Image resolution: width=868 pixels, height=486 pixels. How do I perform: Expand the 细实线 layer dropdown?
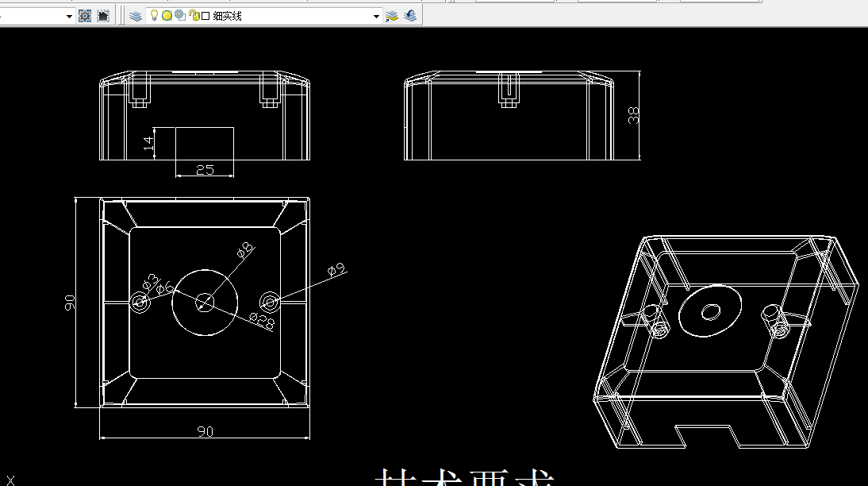376,16
